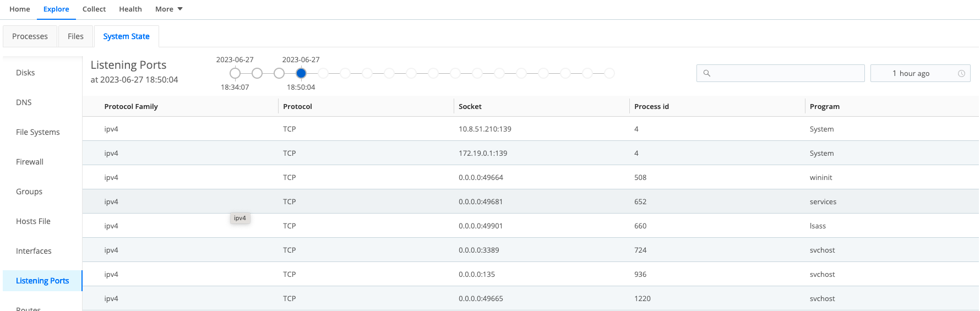Screen dimensions: 980x311
Task: Sort by Process id column header
Action: point(651,107)
